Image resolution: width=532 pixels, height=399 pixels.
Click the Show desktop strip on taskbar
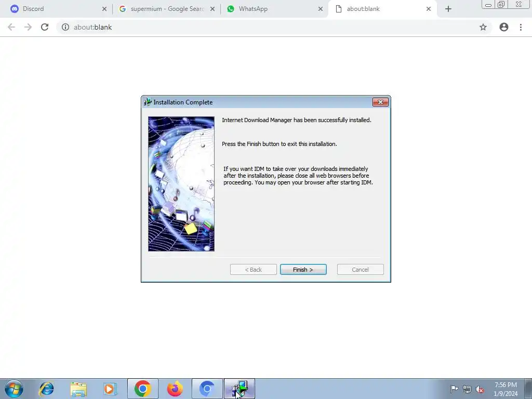(x=528, y=389)
